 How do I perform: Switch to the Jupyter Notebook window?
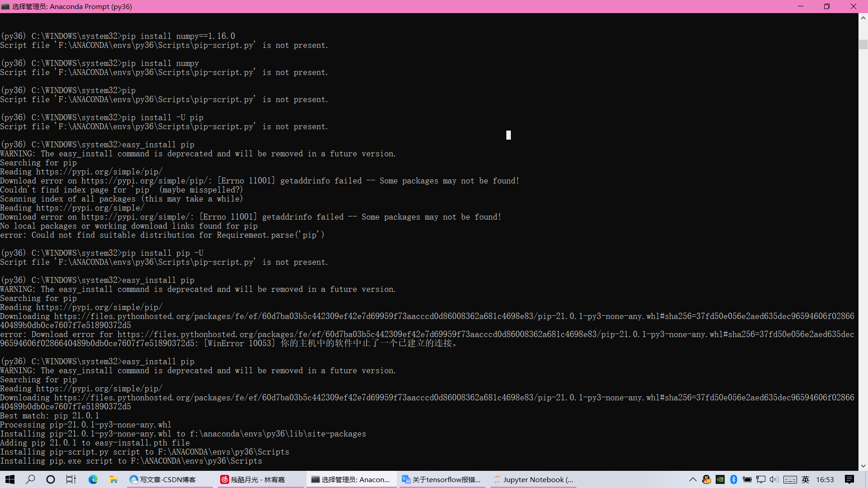(533, 479)
